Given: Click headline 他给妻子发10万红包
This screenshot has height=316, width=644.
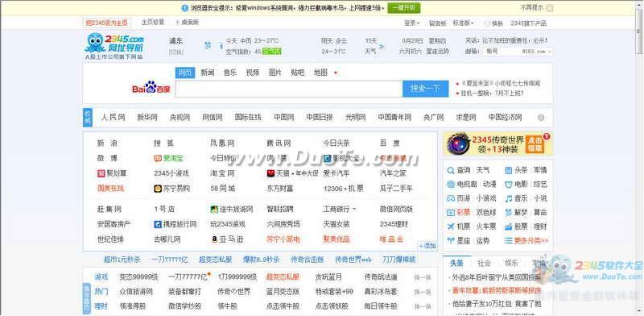Looking at the screenshot, I should [x=496, y=304].
